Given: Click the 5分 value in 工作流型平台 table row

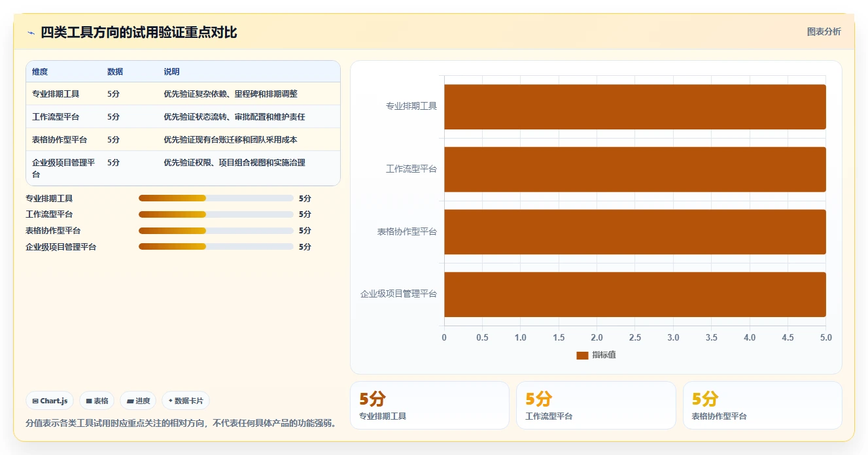Looking at the screenshot, I should click(x=114, y=117).
